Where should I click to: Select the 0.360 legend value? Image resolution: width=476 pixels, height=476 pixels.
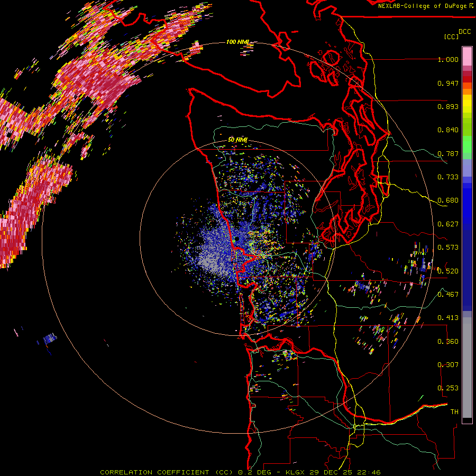(x=448, y=341)
